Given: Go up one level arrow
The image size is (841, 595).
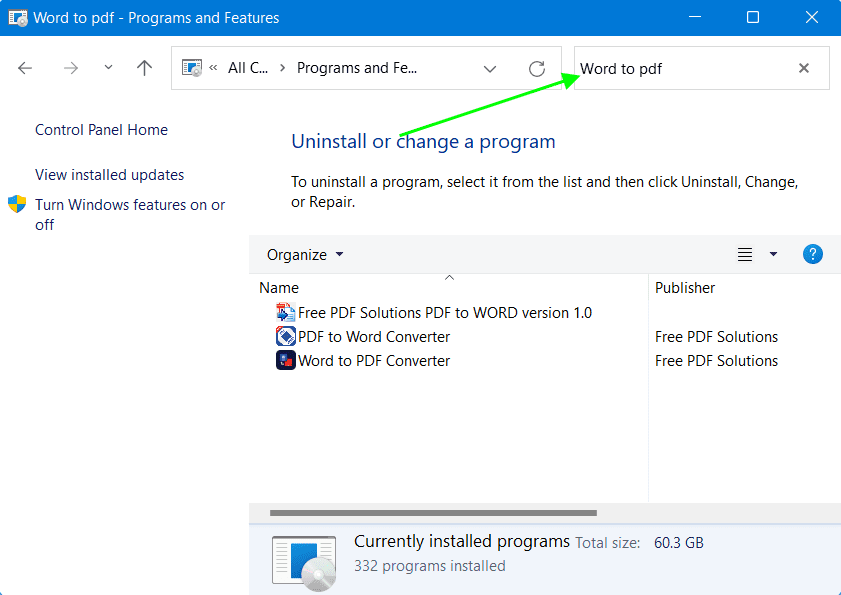Looking at the screenshot, I should coord(144,68).
